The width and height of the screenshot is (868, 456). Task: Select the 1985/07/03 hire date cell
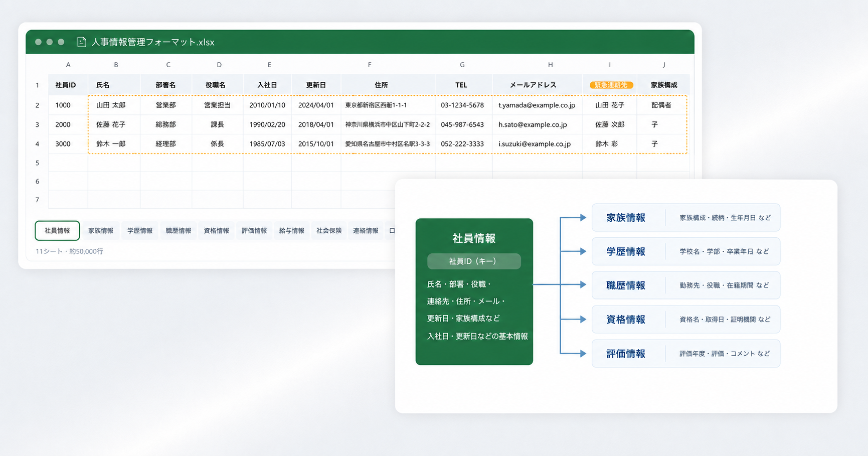click(x=267, y=144)
